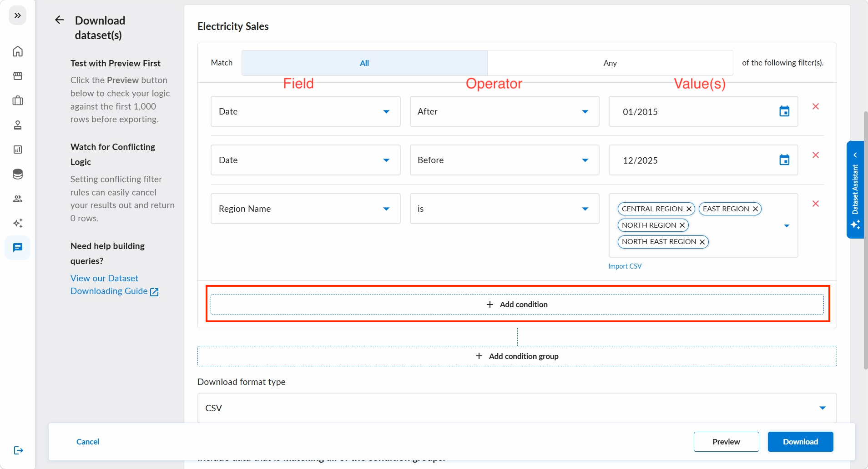Remove the CENTRAL REGION chip

[x=689, y=209]
